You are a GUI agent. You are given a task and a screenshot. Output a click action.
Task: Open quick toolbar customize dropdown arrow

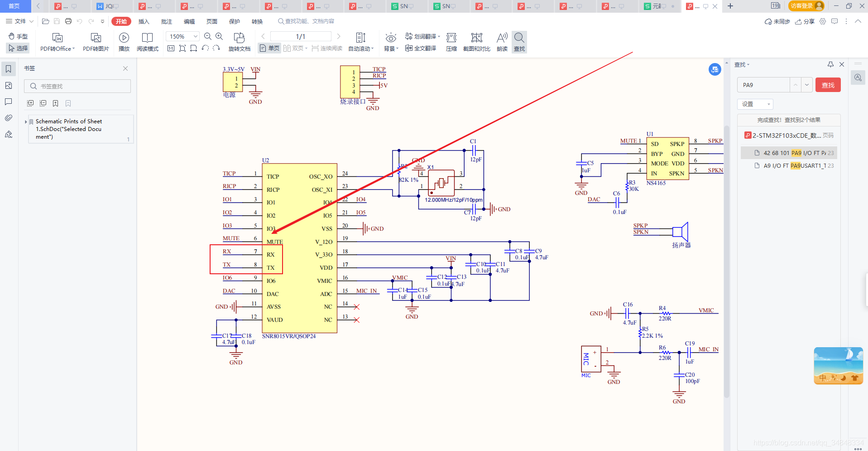pos(102,21)
